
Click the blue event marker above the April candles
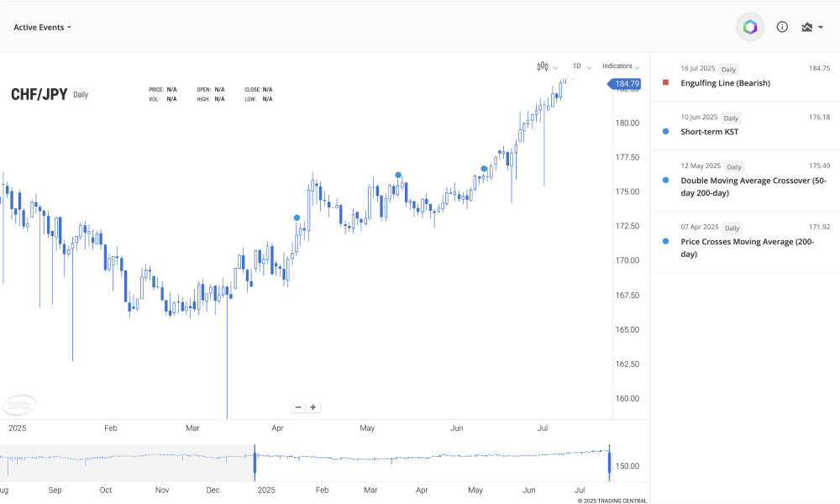coord(297,217)
